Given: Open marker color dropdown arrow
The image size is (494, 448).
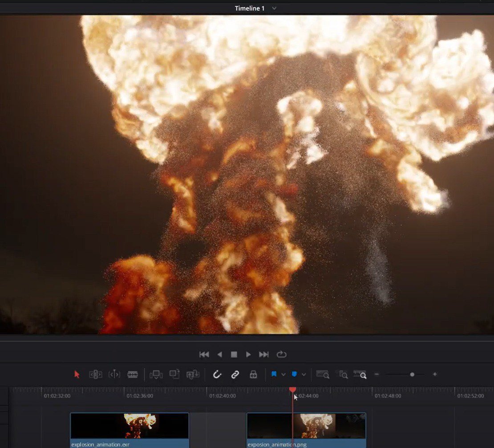Looking at the screenshot, I should click(x=304, y=375).
